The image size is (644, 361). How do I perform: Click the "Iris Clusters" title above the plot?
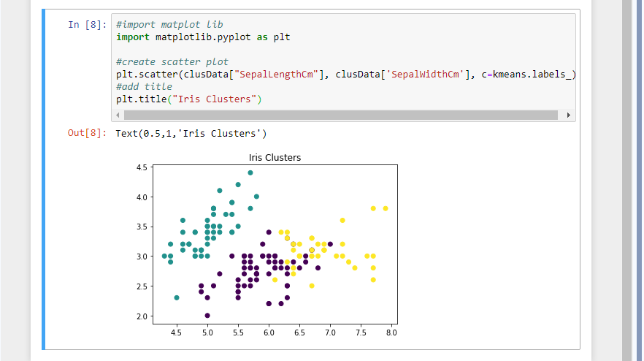[x=275, y=157]
